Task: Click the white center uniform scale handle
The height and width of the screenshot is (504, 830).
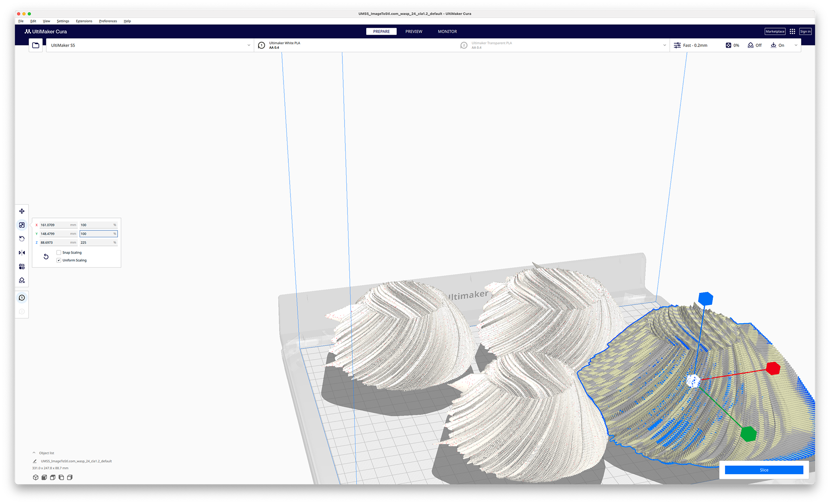Action: [693, 381]
